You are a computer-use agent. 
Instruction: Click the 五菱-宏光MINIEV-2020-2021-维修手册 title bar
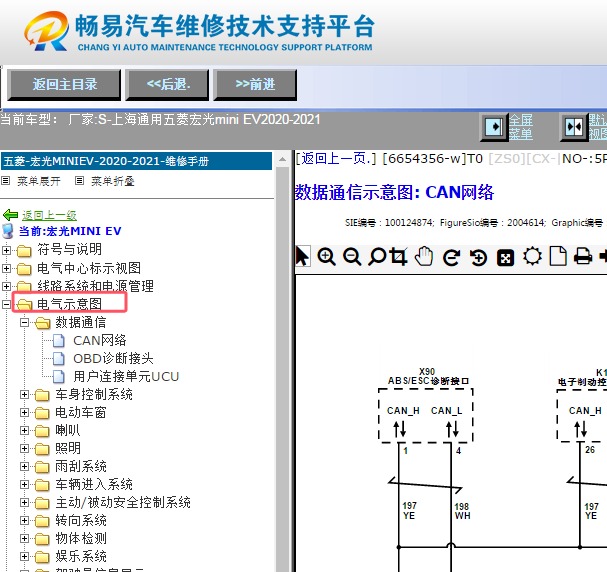pyautogui.click(x=136, y=161)
